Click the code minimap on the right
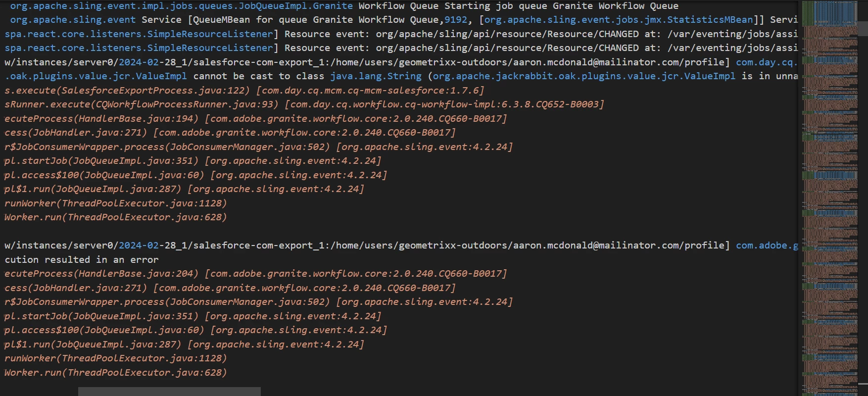 tap(830, 198)
